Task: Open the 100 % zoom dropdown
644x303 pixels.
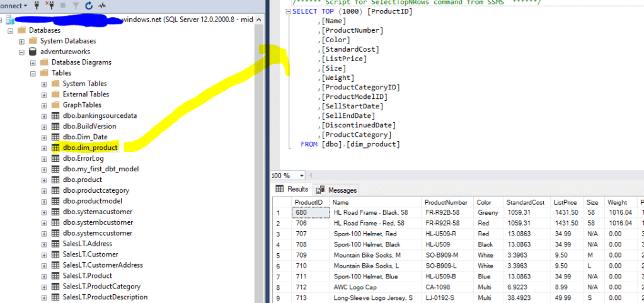Action: 302,175
